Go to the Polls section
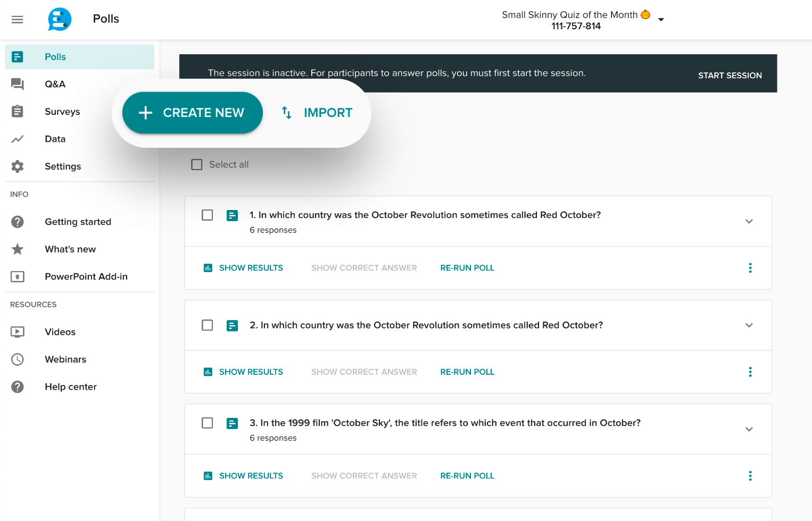 [x=55, y=56]
